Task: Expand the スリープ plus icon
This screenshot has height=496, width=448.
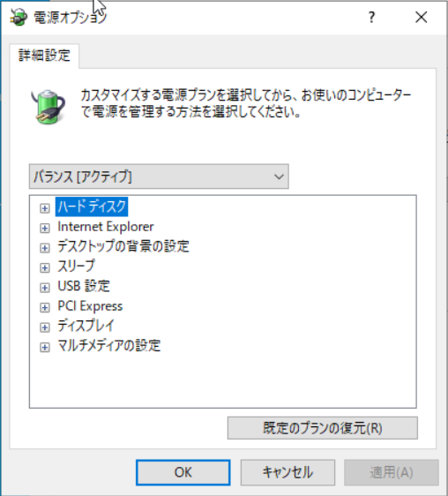Action: [x=45, y=268]
